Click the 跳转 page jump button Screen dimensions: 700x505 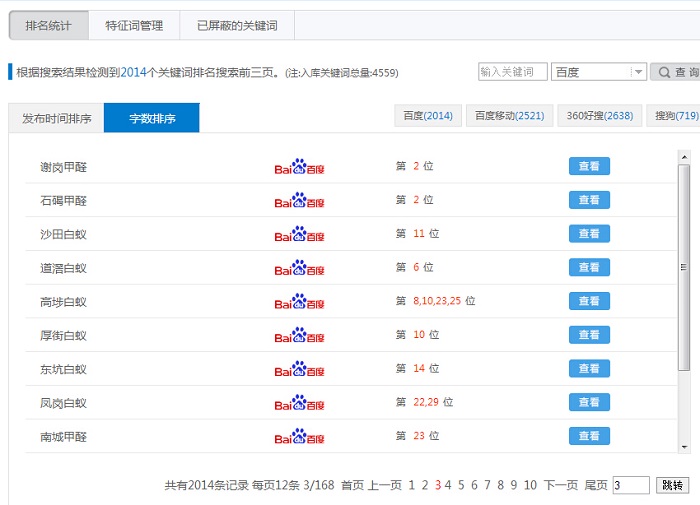pos(673,485)
